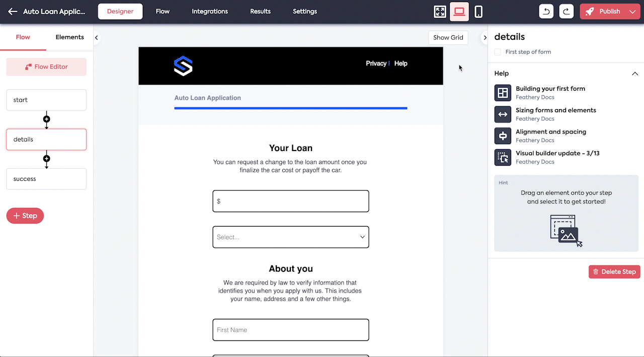Collapse the left sidebar panel
Screen dimensions: 644x357
pyautogui.click(x=97, y=37)
